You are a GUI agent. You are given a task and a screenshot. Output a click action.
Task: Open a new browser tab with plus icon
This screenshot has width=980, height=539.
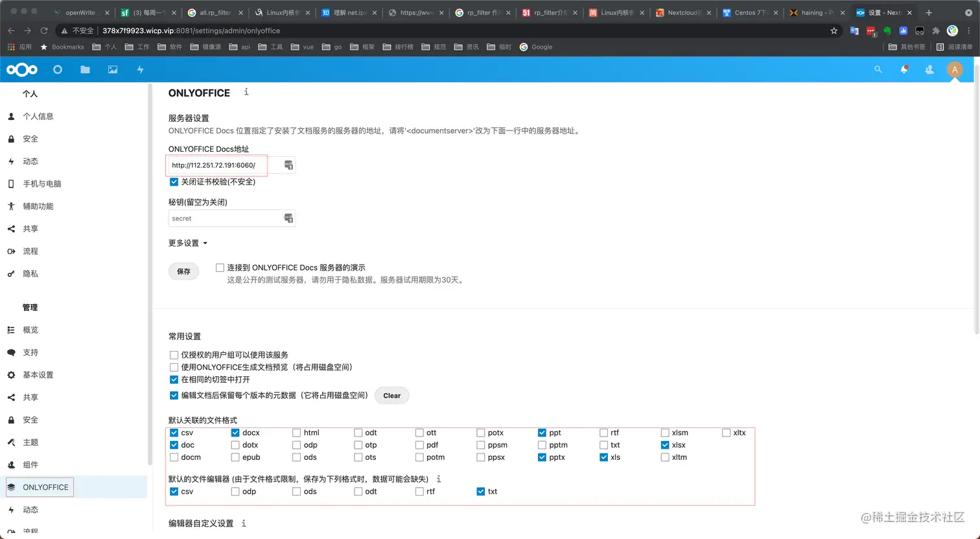929,12
